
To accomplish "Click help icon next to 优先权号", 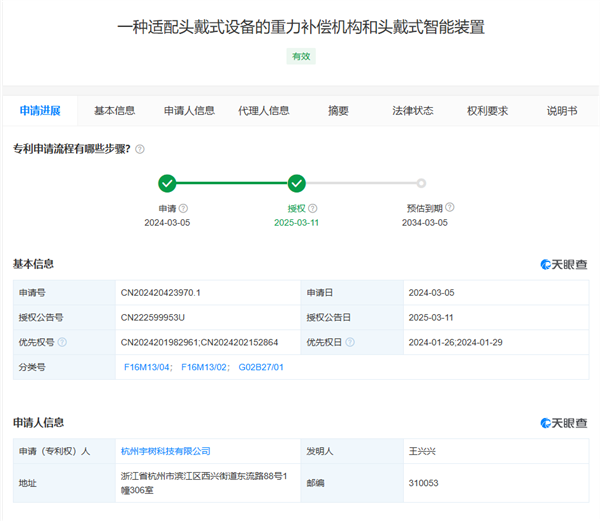I will [62, 342].
